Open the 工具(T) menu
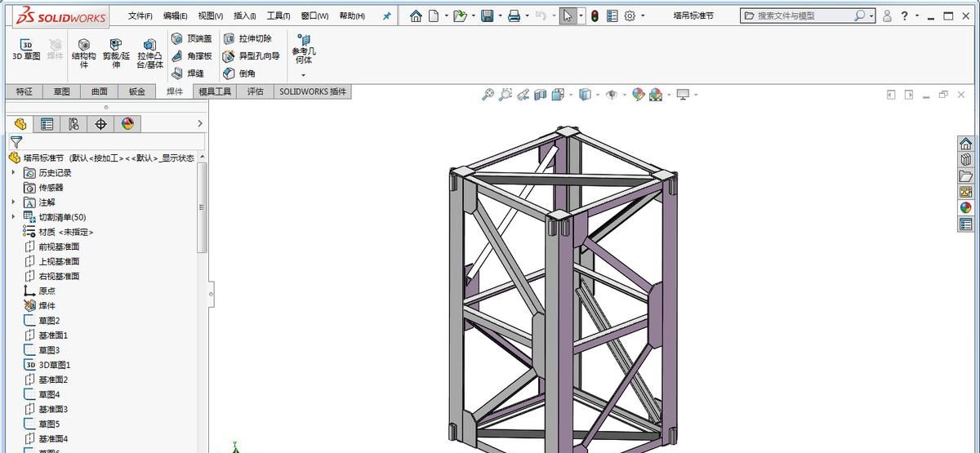 278,16
